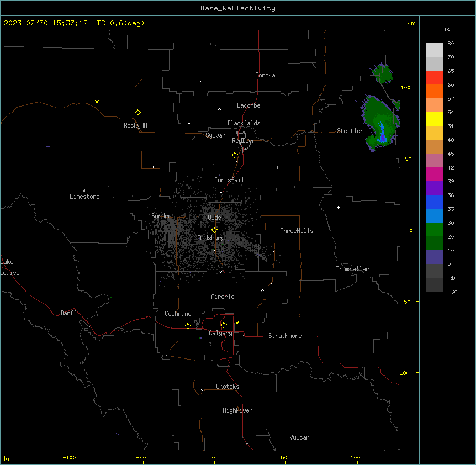Click the Calgary city label
Screen dimensions: 476x465
[221, 333]
